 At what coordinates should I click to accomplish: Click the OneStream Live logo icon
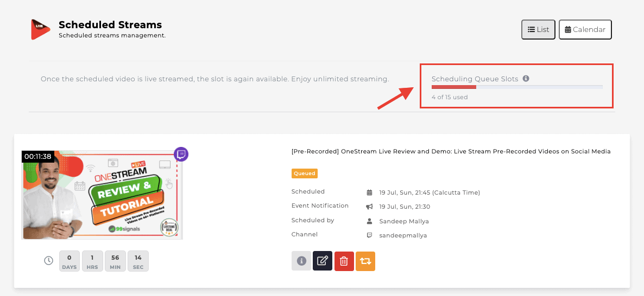(x=41, y=29)
